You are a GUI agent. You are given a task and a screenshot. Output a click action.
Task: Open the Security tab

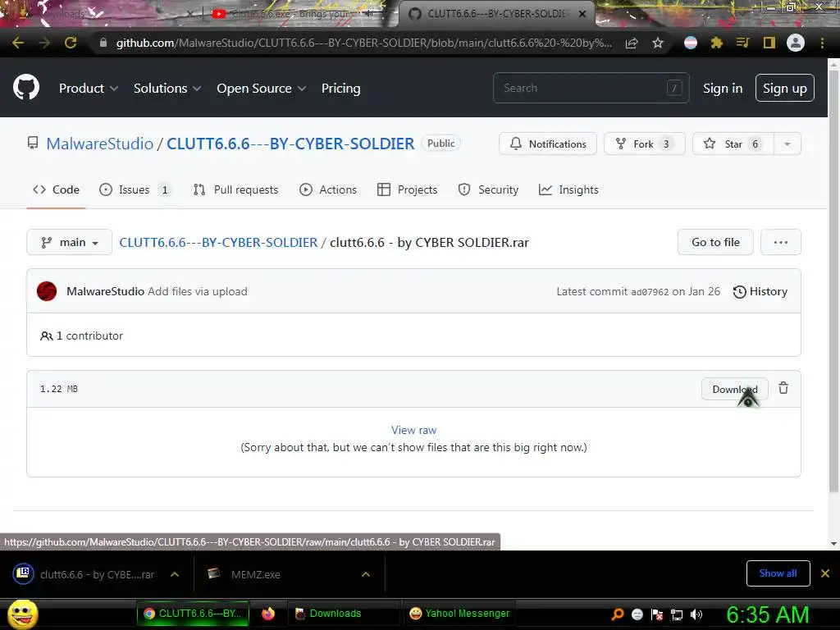point(488,189)
